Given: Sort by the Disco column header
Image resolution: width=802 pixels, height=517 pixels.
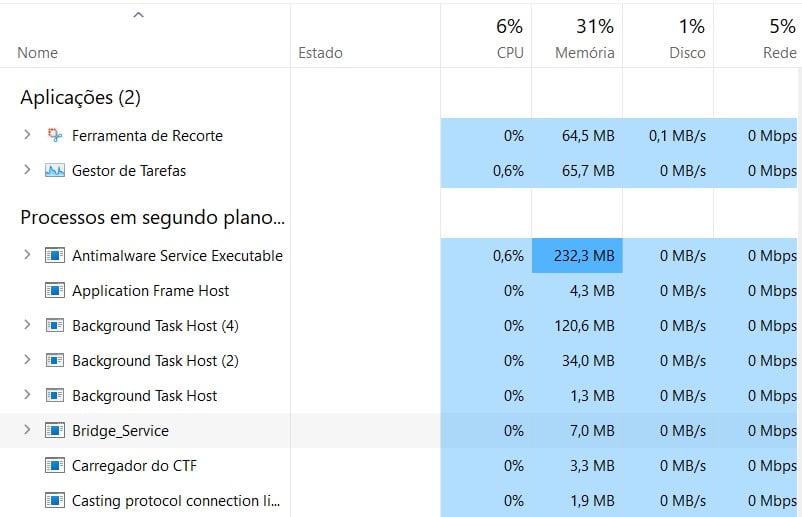Looking at the screenshot, I should pyautogui.click(x=669, y=37).
